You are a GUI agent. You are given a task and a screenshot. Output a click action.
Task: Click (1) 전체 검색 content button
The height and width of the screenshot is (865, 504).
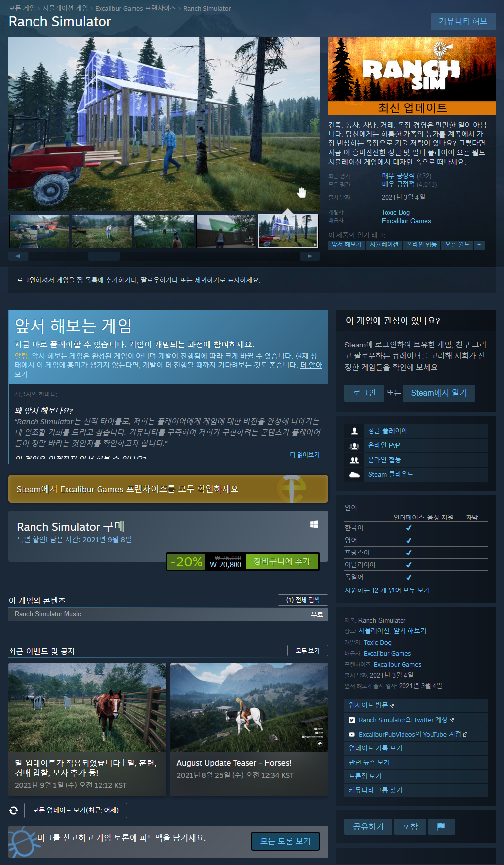point(303,600)
